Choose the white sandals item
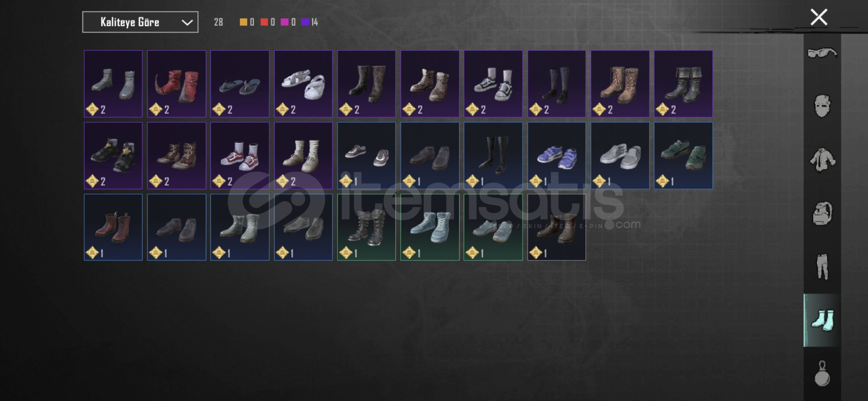This screenshot has height=401, width=868. click(303, 84)
